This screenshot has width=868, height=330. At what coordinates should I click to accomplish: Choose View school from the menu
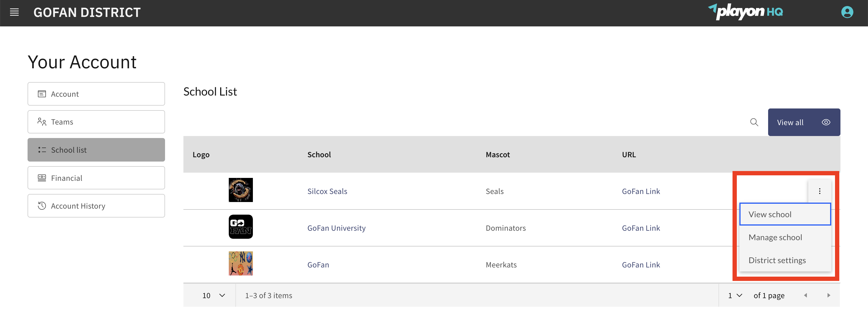point(785,214)
